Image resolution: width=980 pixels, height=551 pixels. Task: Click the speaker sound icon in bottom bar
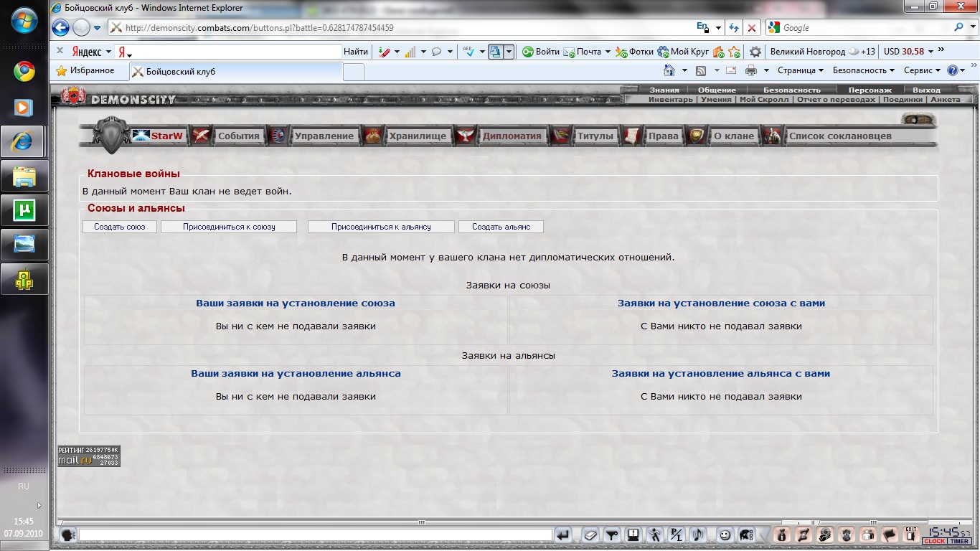coord(697,534)
